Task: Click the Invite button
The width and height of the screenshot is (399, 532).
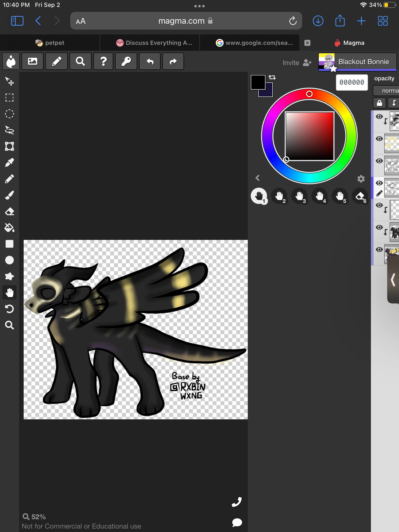Action: pos(297,63)
